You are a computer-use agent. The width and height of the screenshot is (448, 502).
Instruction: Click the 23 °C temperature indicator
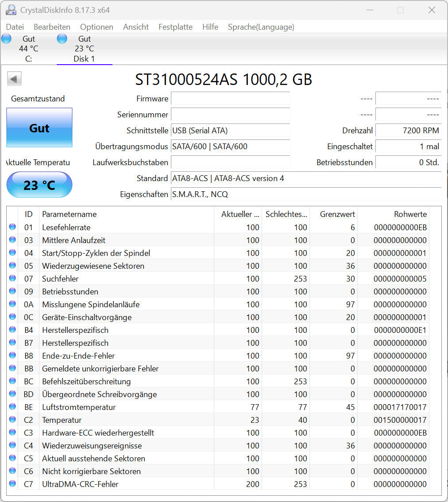tap(39, 185)
